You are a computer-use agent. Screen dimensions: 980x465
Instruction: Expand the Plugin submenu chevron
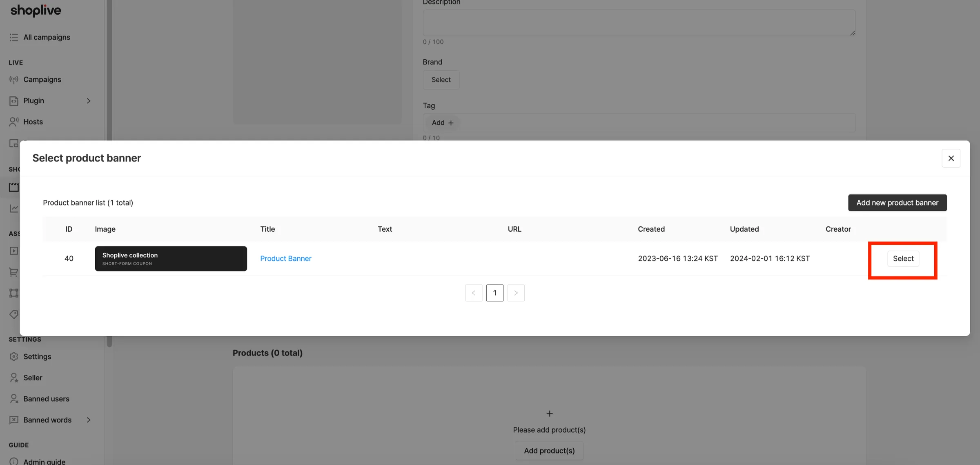tap(89, 101)
